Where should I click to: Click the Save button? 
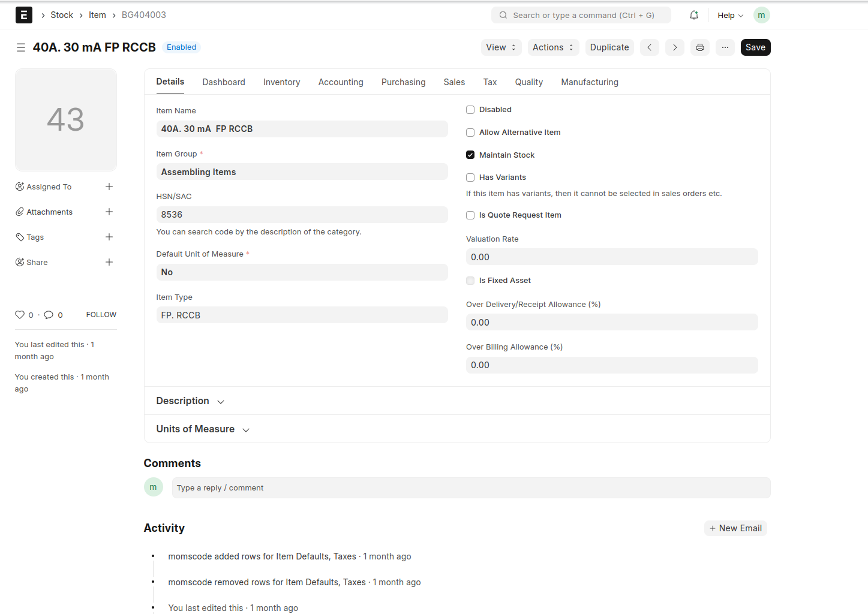pos(755,47)
